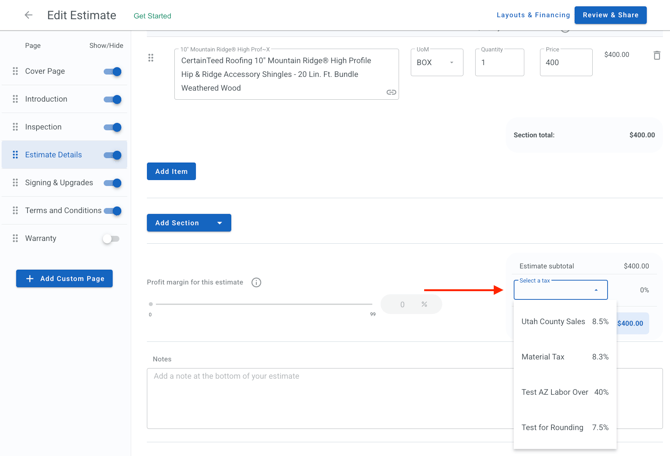Click the drag handle next to Cover Page
This screenshot has height=456, width=670.
15,71
